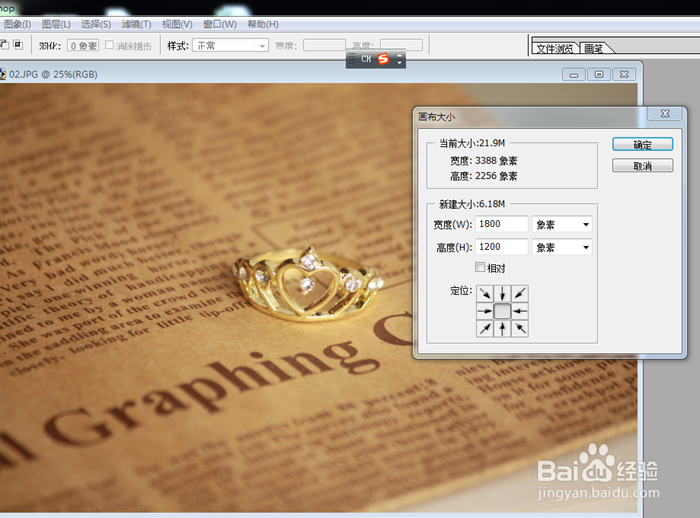Open the 样式 dropdown showing 正常
Image resolution: width=700 pixels, height=518 pixels.
[230, 45]
